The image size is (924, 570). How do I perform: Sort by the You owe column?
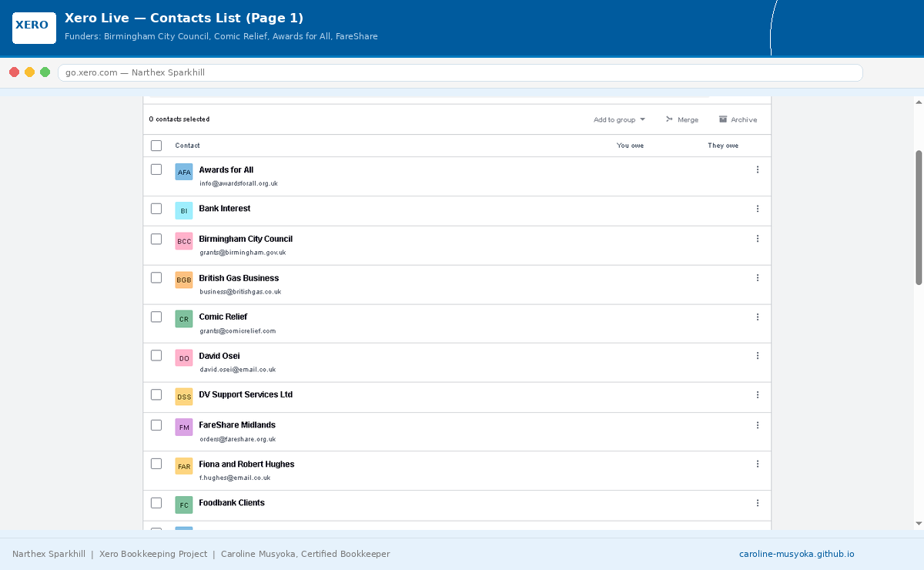tap(630, 146)
